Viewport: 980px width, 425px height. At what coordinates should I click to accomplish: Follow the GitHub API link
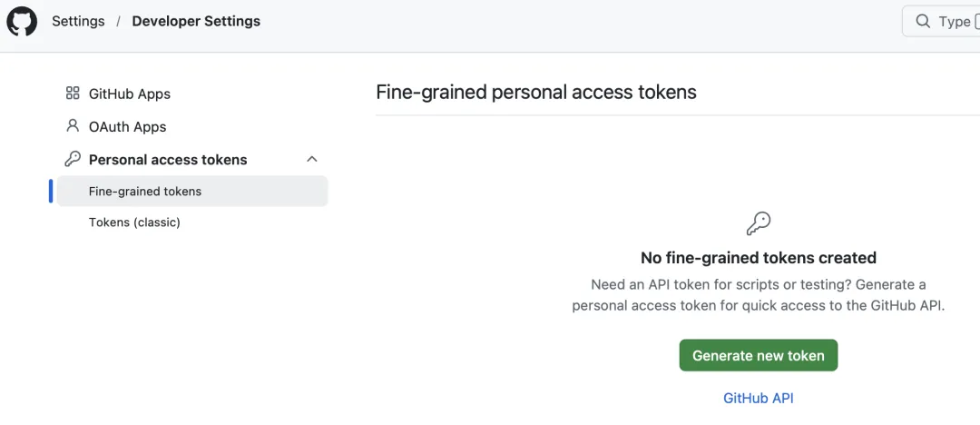click(758, 398)
